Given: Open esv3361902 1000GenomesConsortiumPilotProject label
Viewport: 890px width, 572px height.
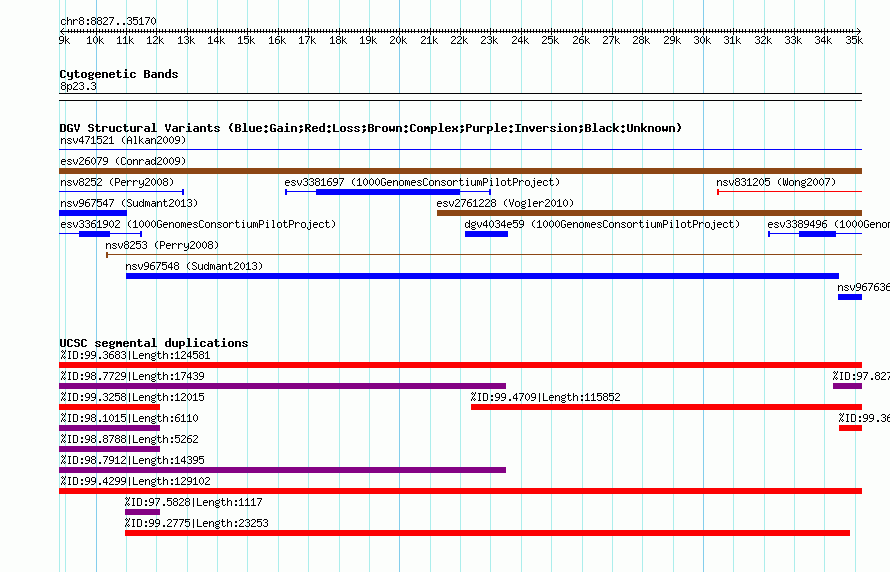Looking at the screenshot, I should pyautogui.click(x=198, y=224).
